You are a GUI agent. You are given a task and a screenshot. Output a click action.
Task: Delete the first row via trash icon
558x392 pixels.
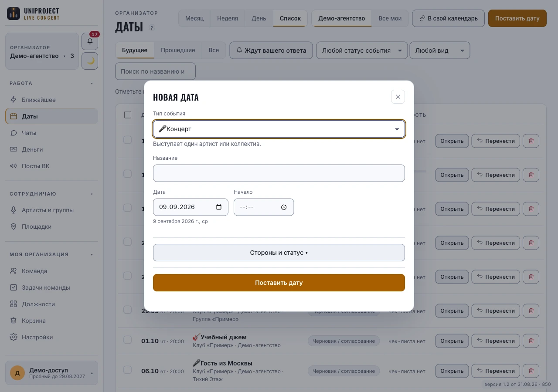(x=531, y=141)
